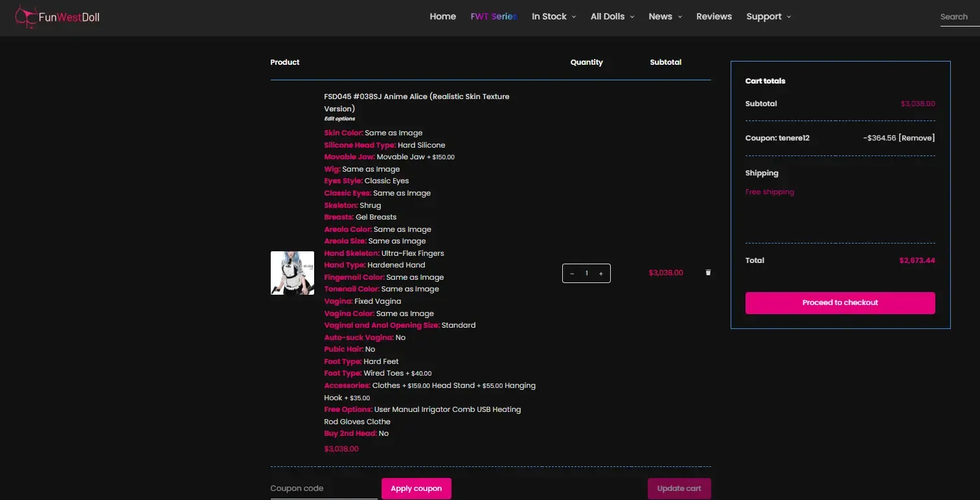Click the FunWestDoll logo
The height and width of the screenshot is (500, 980).
pyautogui.click(x=58, y=17)
